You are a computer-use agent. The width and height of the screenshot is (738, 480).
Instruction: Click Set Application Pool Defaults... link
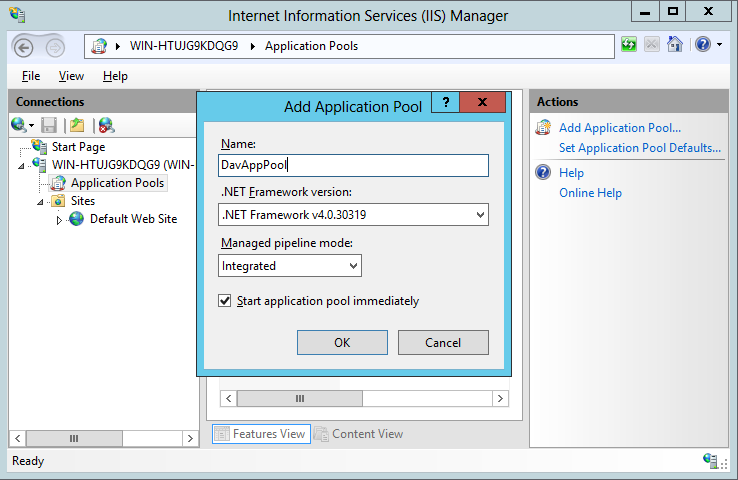[640, 148]
